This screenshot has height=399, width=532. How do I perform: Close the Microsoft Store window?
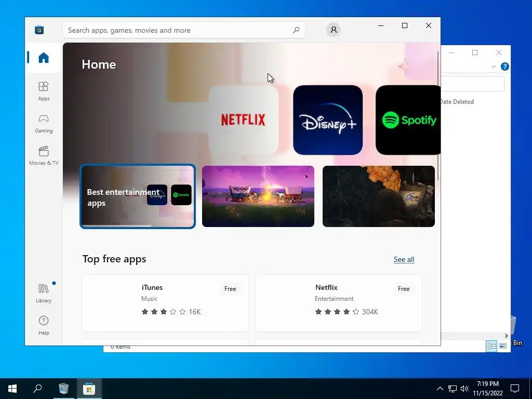tap(429, 25)
